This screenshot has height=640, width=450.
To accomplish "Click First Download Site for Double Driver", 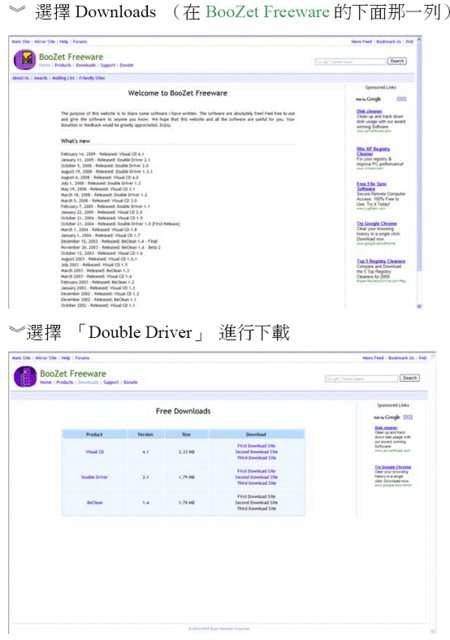I will (x=256, y=471).
